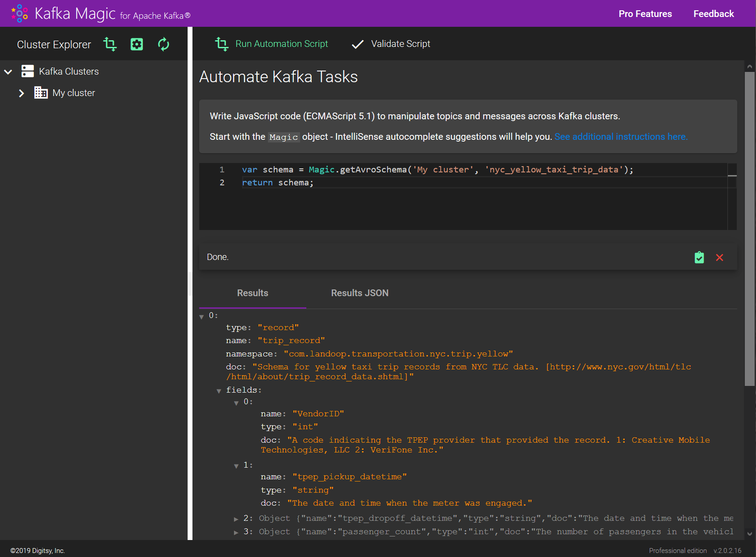The height and width of the screenshot is (557, 756).
Task: Click the Kafka Magic logo icon
Action: [x=19, y=13]
